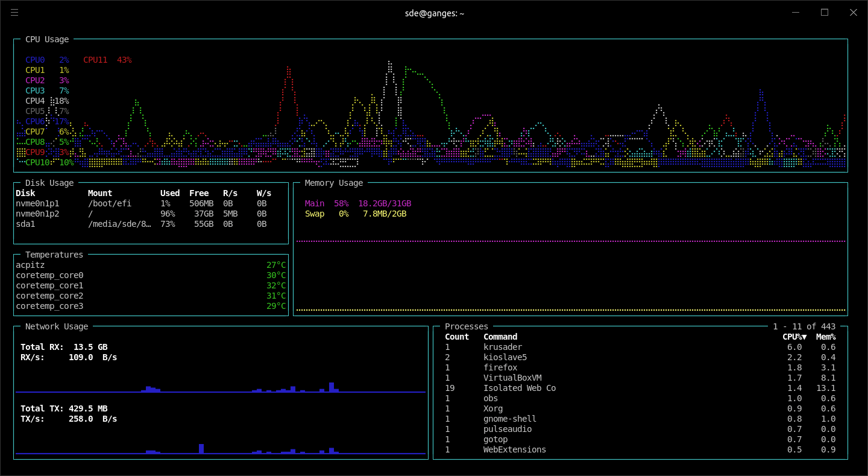This screenshot has height=476, width=868.
Task: Click the Used column header
Action: [170, 193]
